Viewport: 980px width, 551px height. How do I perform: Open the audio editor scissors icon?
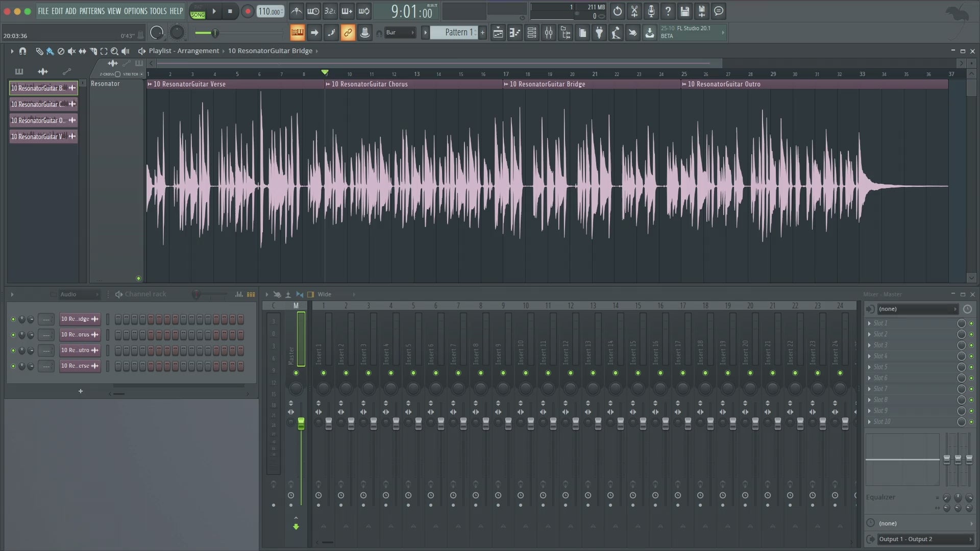634,11
